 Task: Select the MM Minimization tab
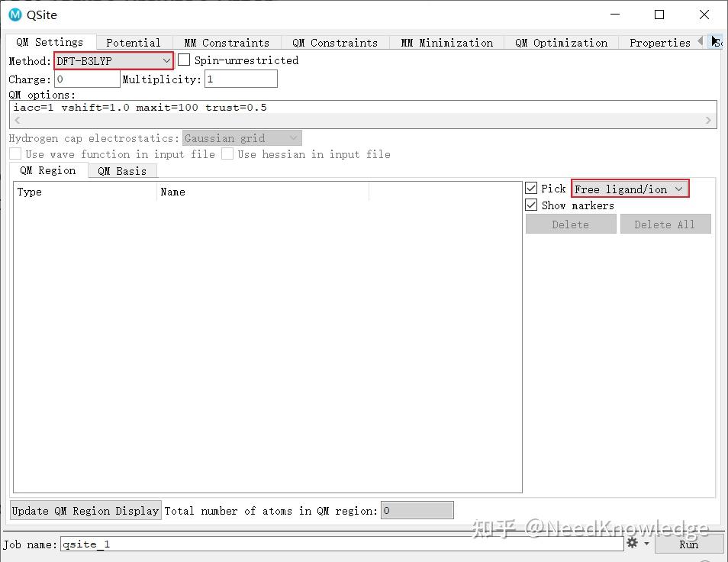click(x=446, y=43)
